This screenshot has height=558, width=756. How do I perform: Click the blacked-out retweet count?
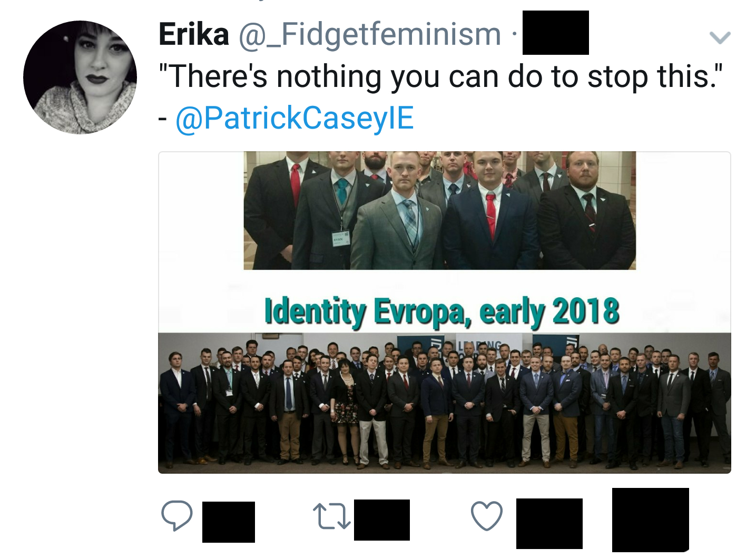382,520
